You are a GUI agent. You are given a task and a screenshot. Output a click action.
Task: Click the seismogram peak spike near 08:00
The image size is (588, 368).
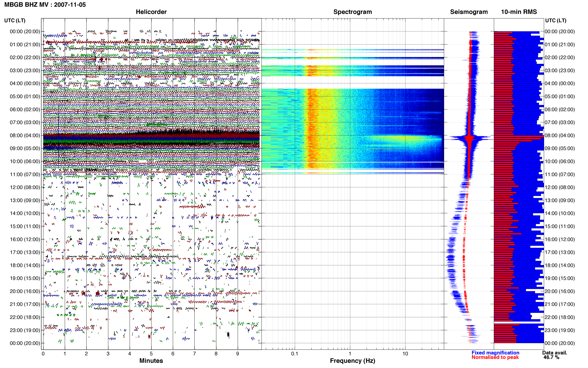click(x=469, y=138)
